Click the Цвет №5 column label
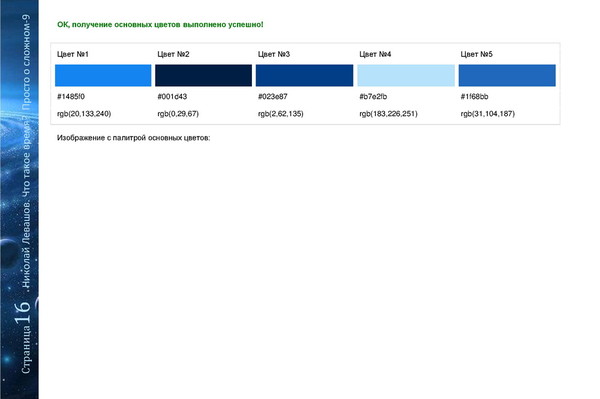This screenshot has height=399, width=600. click(x=476, y=54)
